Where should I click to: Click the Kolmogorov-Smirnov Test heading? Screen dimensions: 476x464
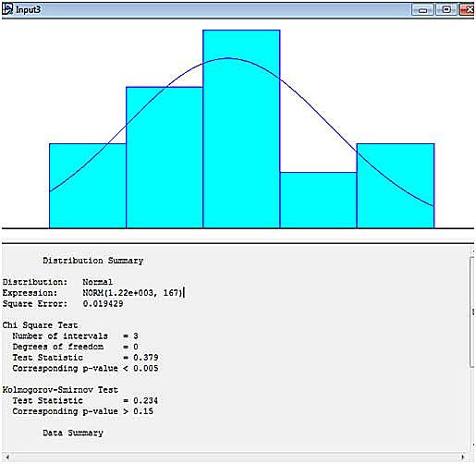coord(60,390)
